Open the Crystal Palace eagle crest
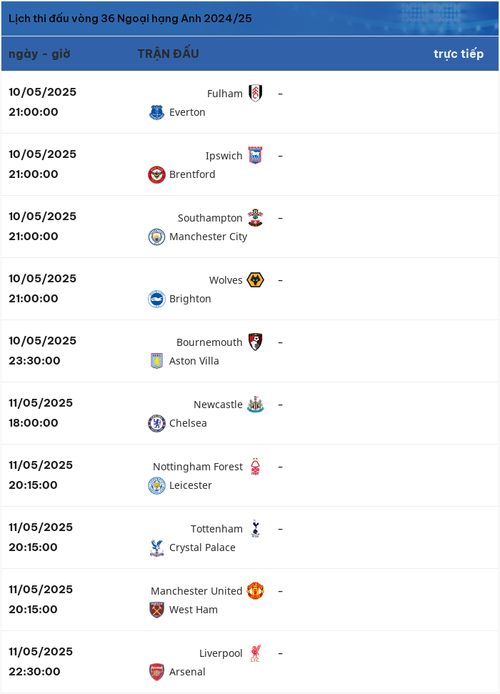500x694 pixels. coord(157,548)
